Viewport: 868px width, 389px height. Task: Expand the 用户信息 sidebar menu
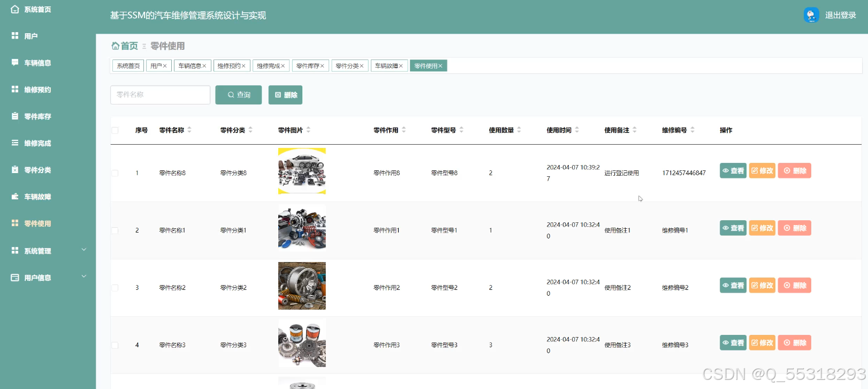[48, 278]
